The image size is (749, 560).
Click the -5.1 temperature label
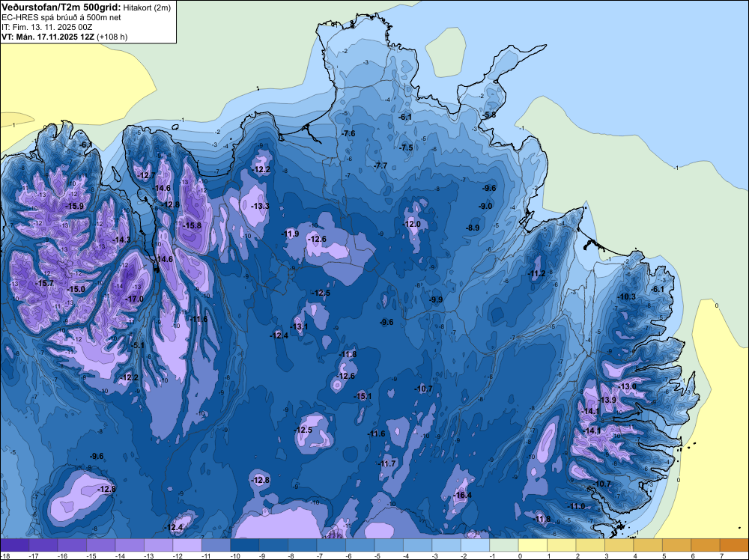(137, 345)
